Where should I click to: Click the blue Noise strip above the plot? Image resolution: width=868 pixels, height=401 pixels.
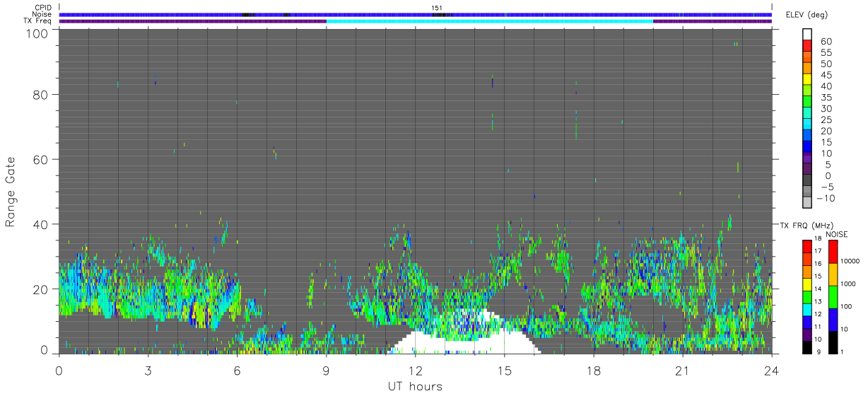[416, 14]
